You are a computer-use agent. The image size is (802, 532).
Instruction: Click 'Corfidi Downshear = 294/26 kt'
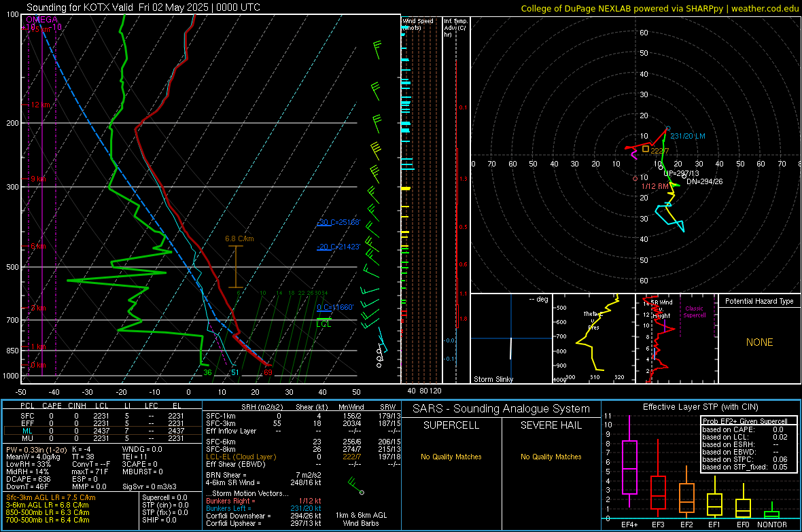[264, 516]
